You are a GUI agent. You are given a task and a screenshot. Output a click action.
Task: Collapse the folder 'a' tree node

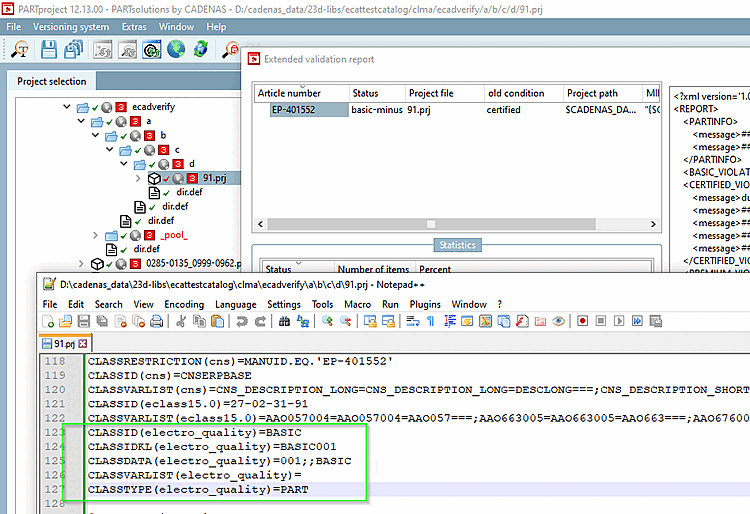[x=81, y=121]
